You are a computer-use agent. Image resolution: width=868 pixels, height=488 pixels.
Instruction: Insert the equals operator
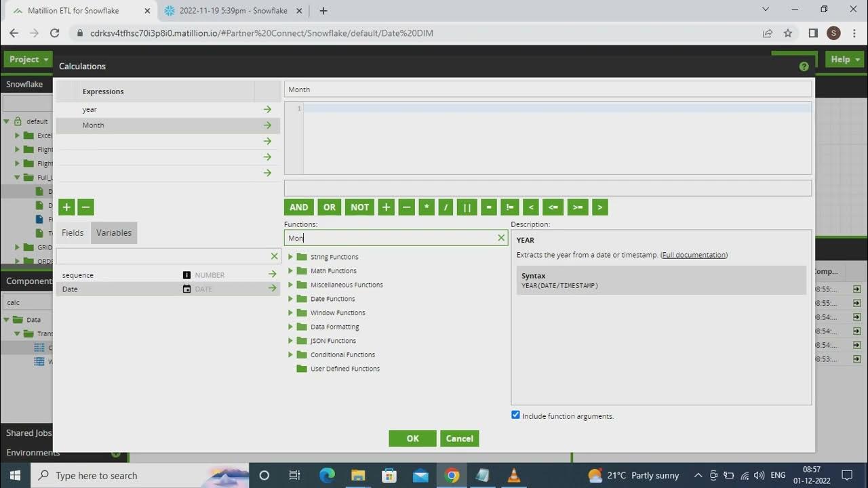coord(488,207)
